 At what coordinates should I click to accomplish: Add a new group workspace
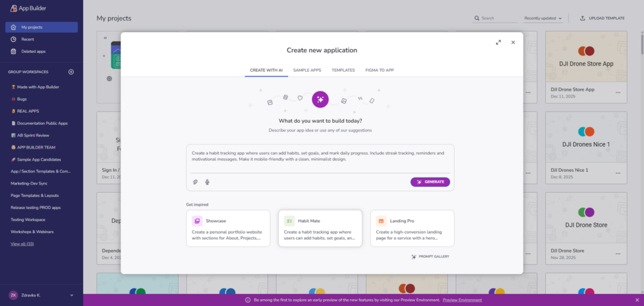click(71, 72)
